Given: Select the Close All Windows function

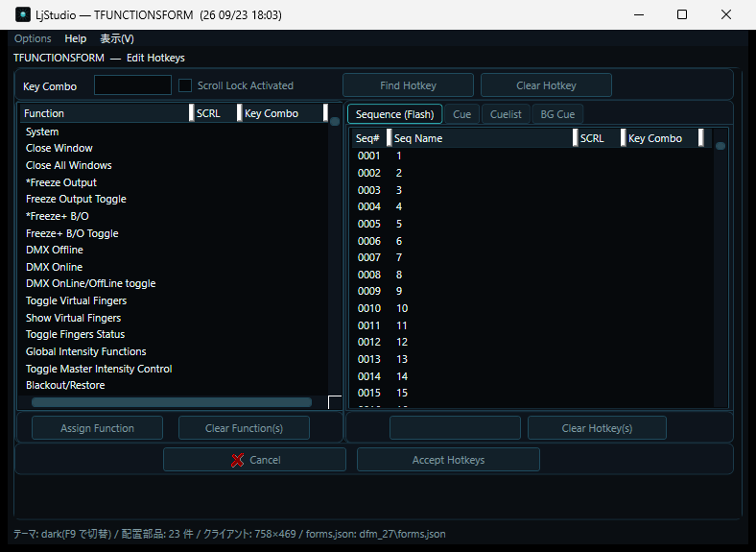Looking at the screenshot, I should pyautogui.click(x=174, y=165).
